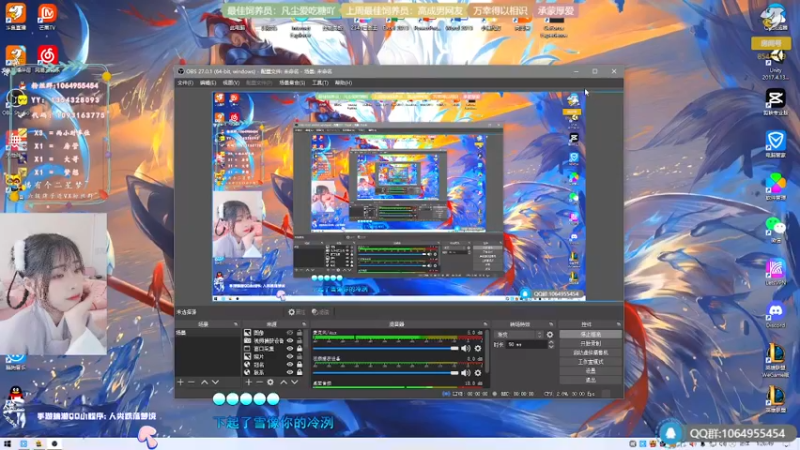This screenshot has height=450, width=800.
Task: Open the 编辑(E) menu in OBS
Action: 208,83
